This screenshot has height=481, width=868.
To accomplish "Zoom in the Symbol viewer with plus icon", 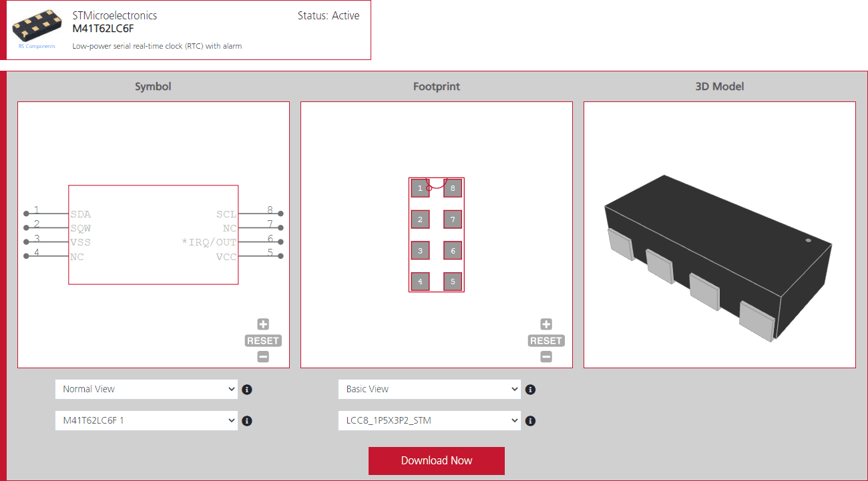I will (263, 324).
